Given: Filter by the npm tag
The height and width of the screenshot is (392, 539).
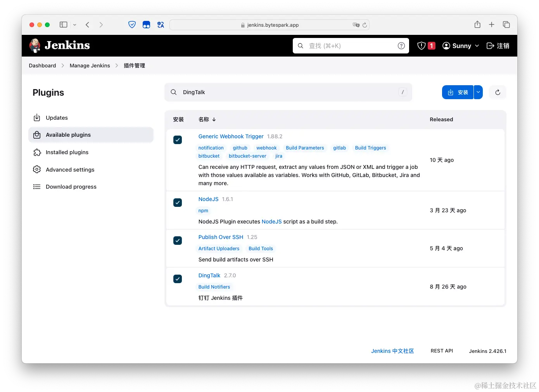Looking at the screenshot, I should 203,211.
